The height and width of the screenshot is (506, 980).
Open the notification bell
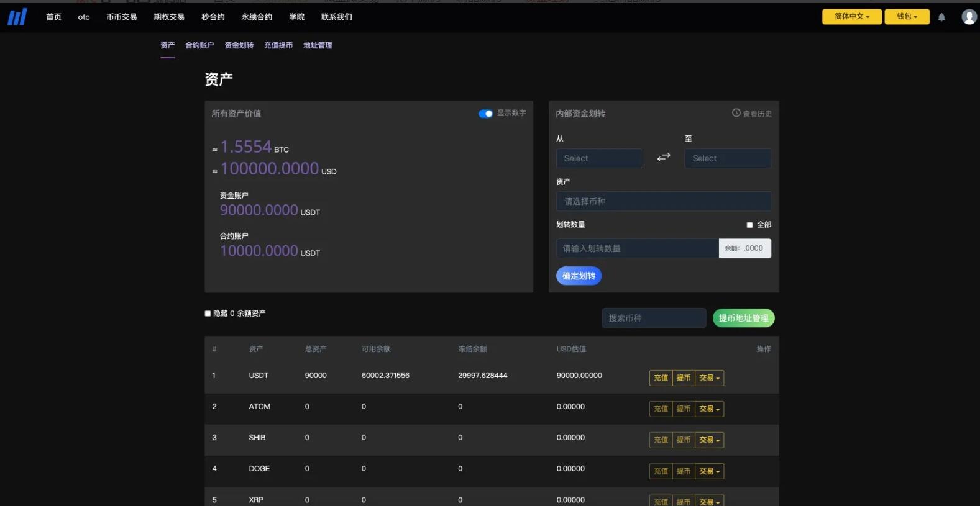941,17
